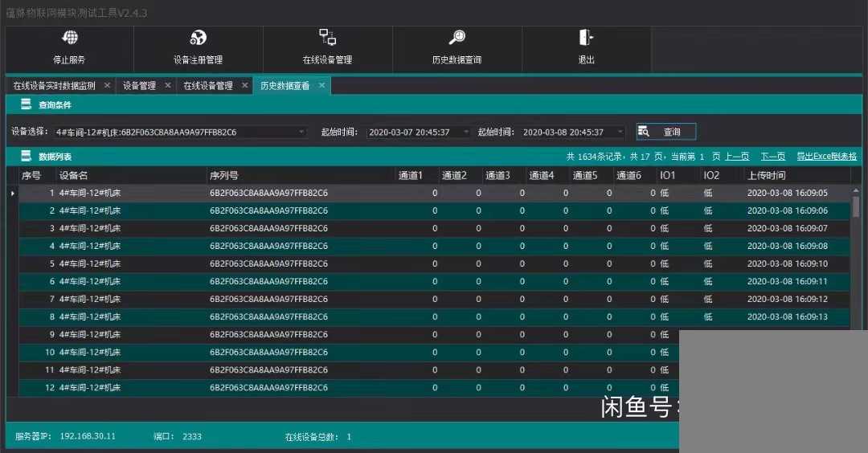This screenshot has height=453, width=868.
Task: Click the row indicator arrow of row 1
Action: coord(12,193)
